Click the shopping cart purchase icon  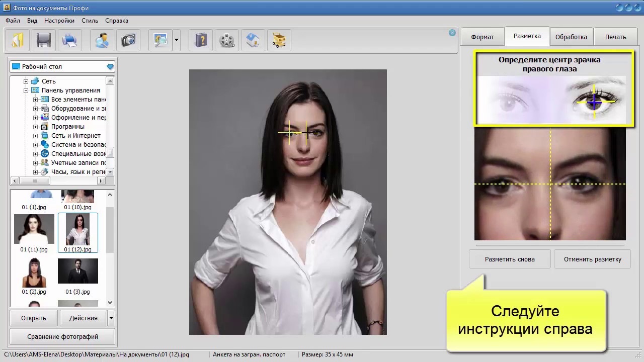coord(279,40)
